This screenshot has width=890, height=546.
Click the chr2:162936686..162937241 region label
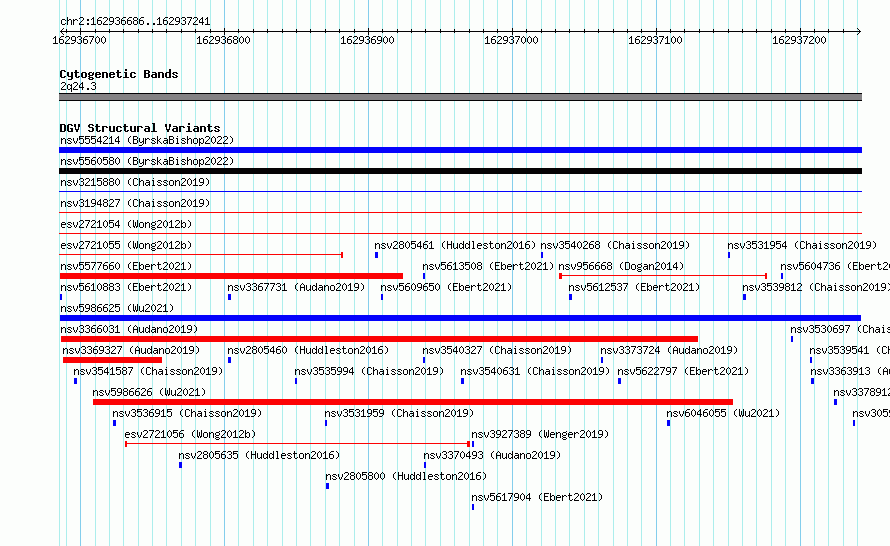[135, 21]
